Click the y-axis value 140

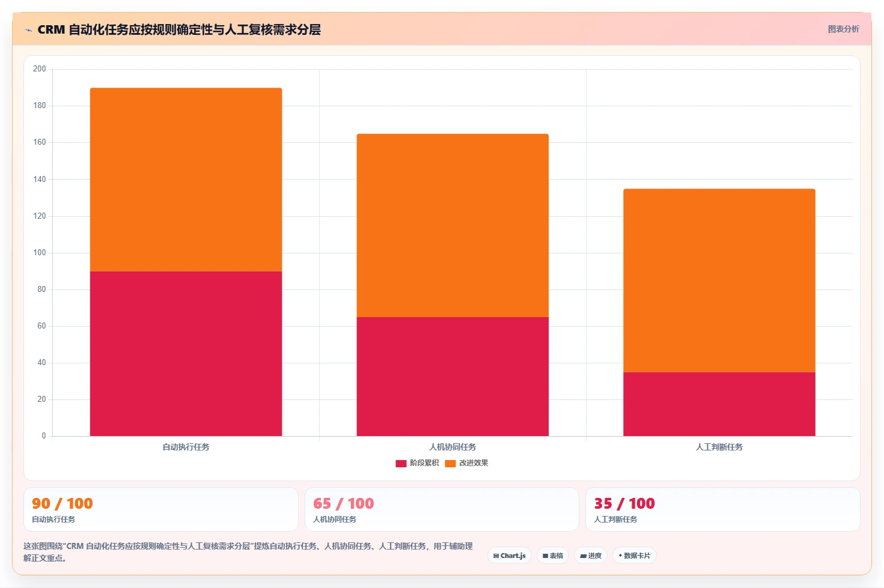click(x=40, y=179)
